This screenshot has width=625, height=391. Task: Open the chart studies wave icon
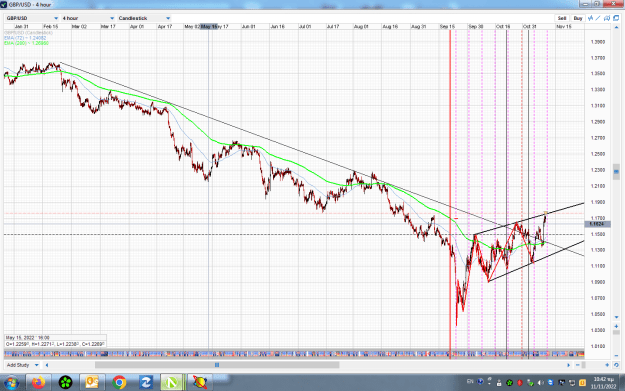click(590, 18)
